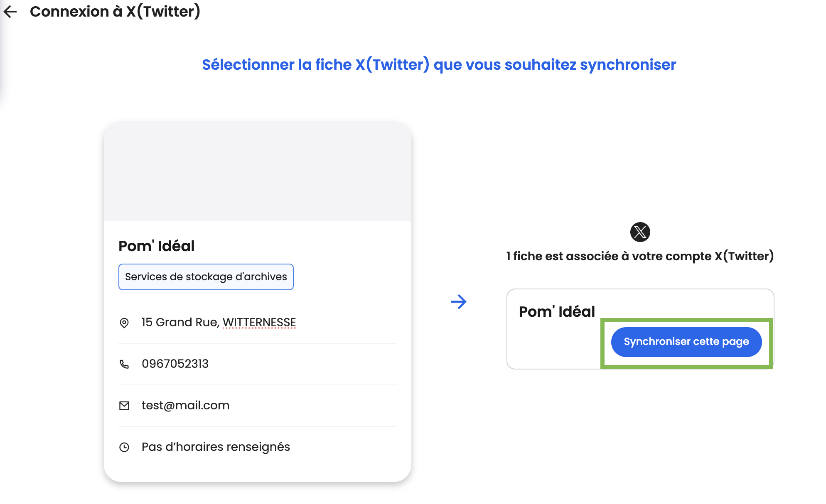This screenshot has width=826, height=504.
Task: Click the clock hours icon
Action: [x=124, y=447]
